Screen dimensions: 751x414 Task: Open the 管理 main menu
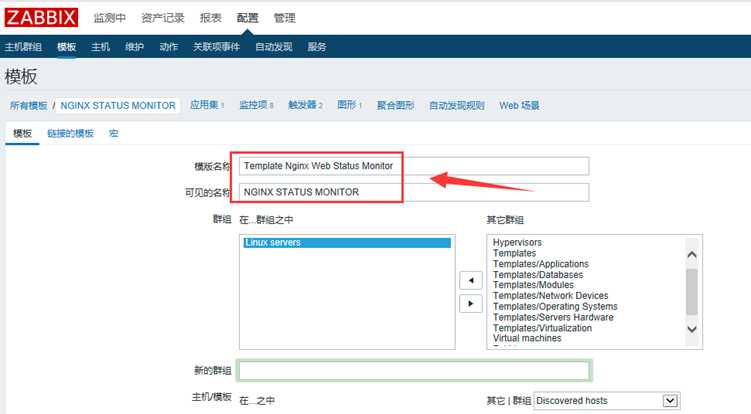click(x=284, y=18)
